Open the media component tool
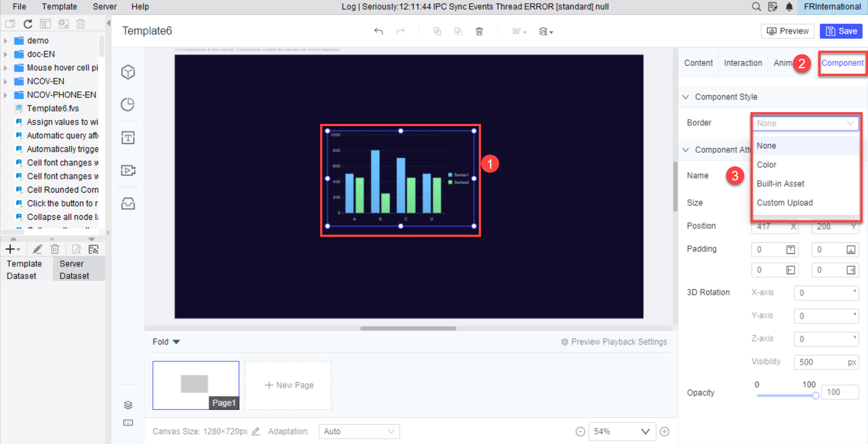 tap(128, 170)
